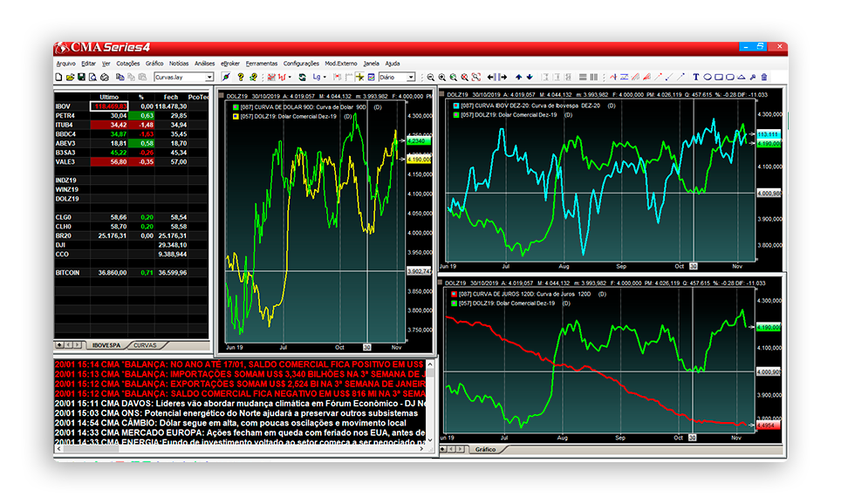Open the Ferramentas menu

pyautogui.click(x=262, y=64)
